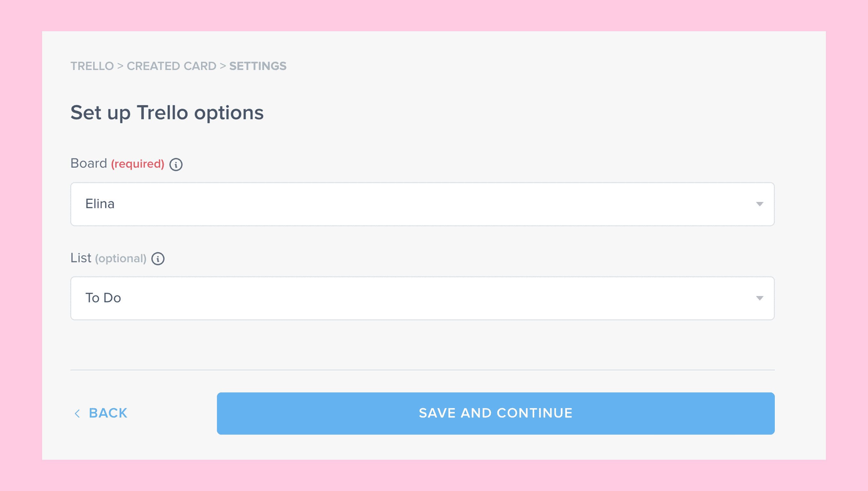868x491 pixels.
Task: Open the Board select showing Elina
Action: tap(422, 204)
